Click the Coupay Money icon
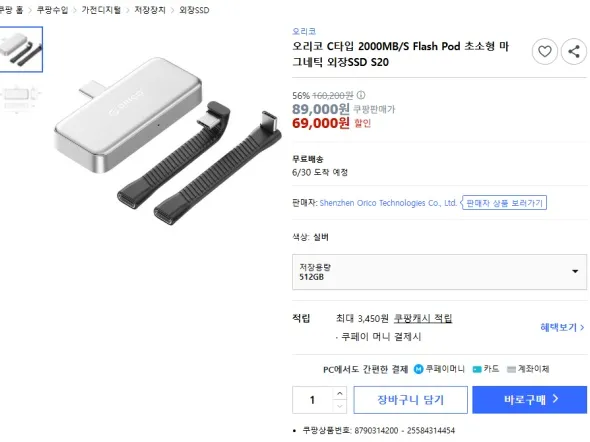 coord(418,369)
